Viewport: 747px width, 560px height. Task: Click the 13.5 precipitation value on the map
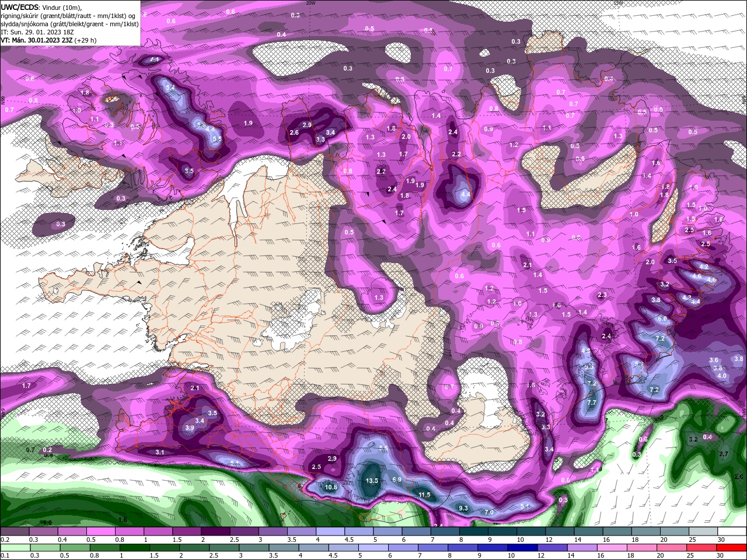coord(372,481)
